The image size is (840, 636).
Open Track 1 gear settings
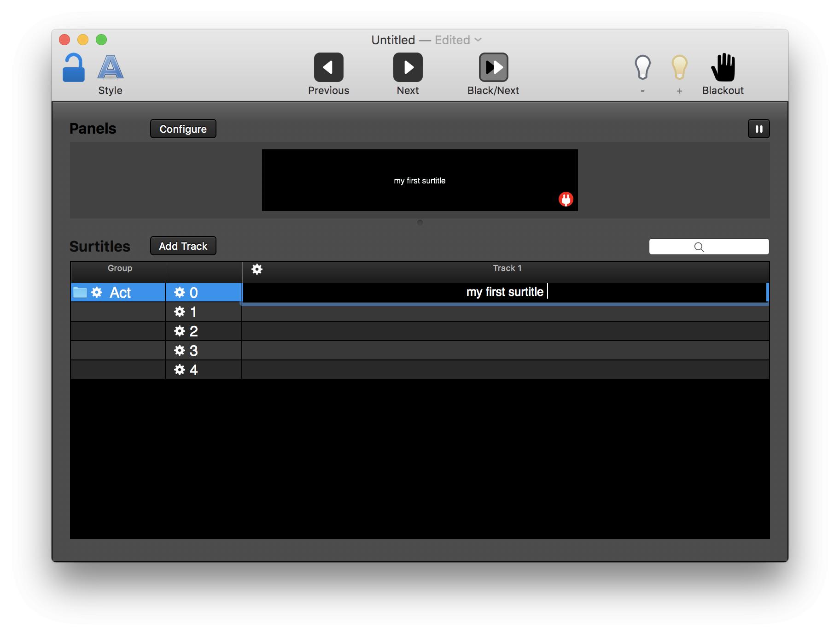[257, 269]
